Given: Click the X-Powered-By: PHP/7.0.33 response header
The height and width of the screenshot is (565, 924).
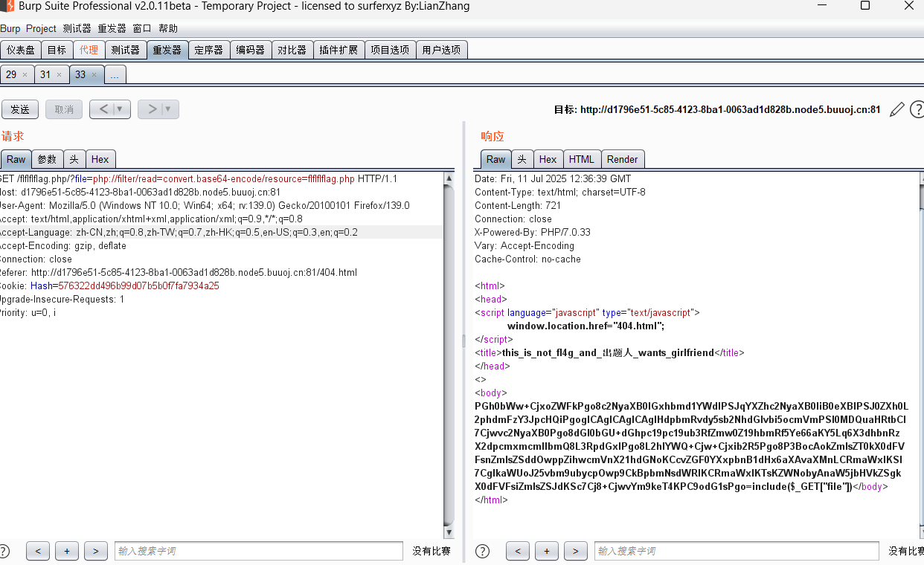Looking at the screenshot, I should (x=533, y=233).
